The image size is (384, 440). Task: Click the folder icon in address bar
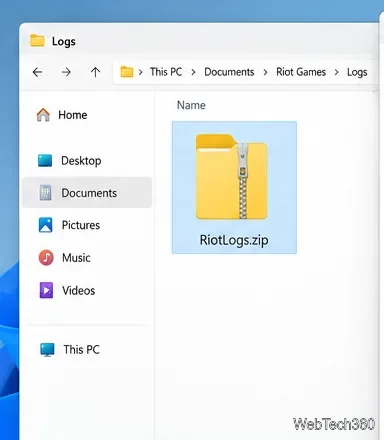127,72
